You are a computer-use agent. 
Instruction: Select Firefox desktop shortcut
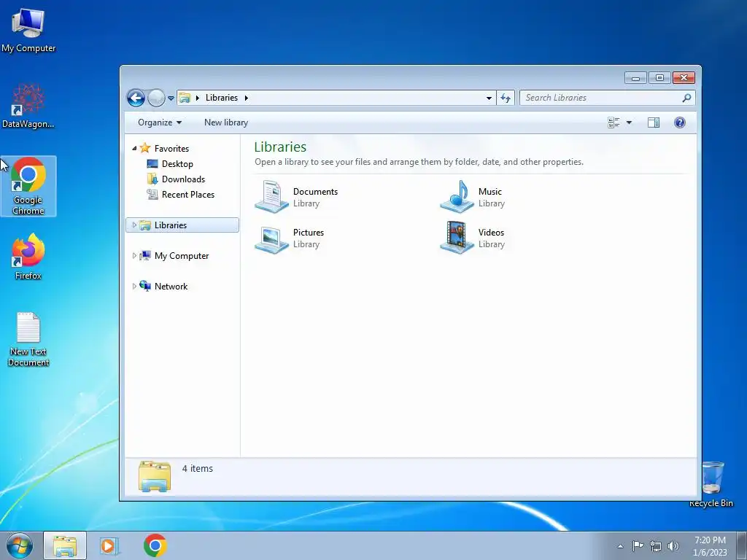(28, 257)
